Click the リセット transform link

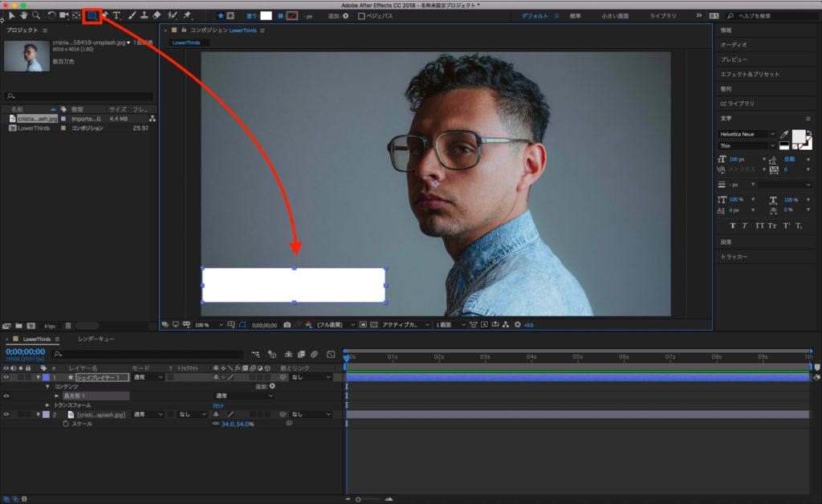tap(218, 405)
